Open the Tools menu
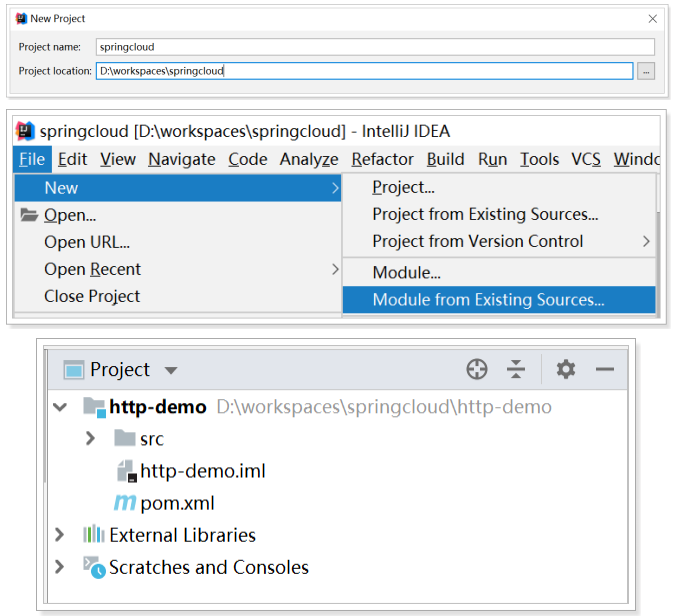Viewport: 678px width, 616px height. pos(539,160)
